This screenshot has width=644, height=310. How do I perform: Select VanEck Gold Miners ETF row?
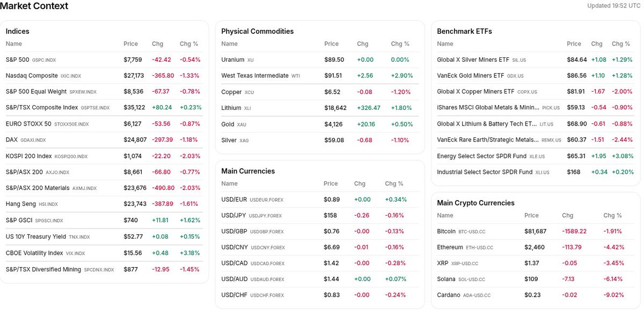(536, 76)
